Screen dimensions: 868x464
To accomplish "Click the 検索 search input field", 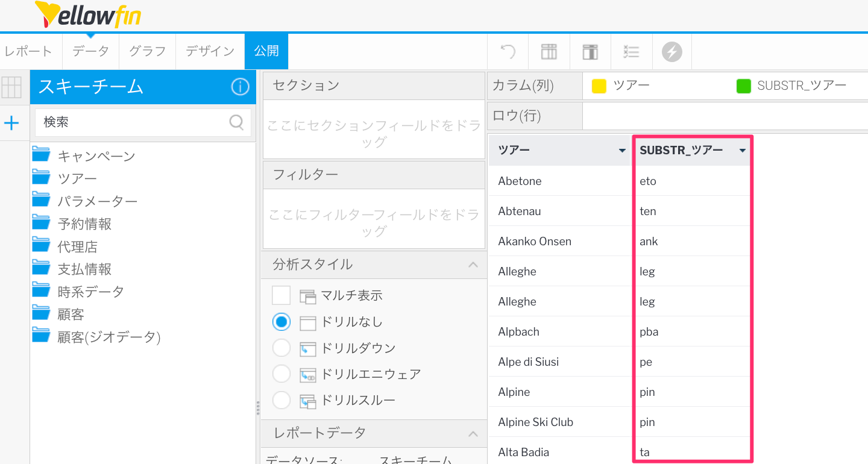I will pos(143,122).
